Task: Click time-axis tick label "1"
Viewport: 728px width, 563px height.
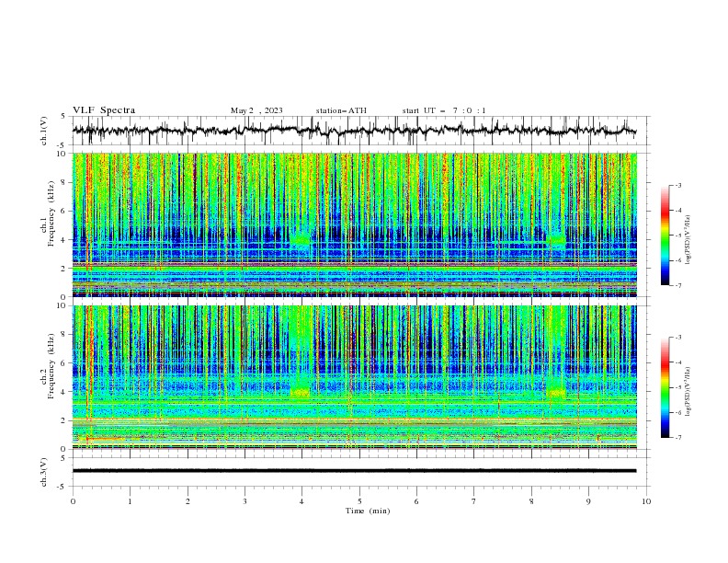Action: 130,501
